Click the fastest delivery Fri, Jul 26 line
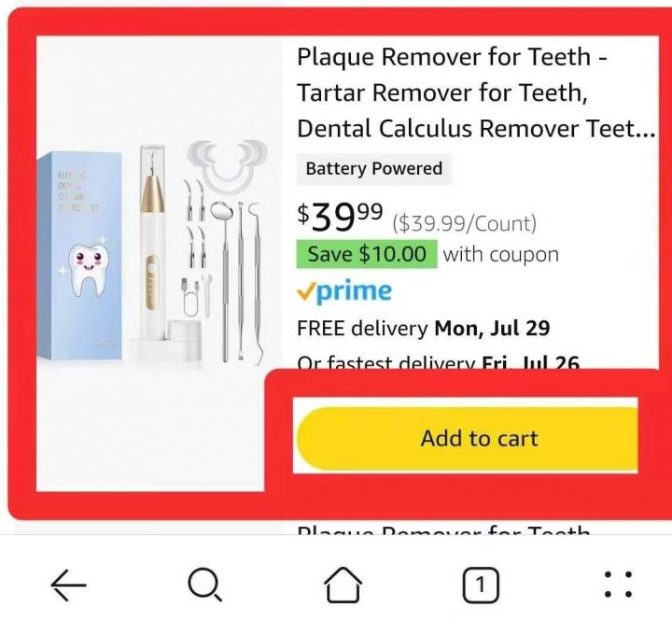672x635 pixels. point(438,362)
